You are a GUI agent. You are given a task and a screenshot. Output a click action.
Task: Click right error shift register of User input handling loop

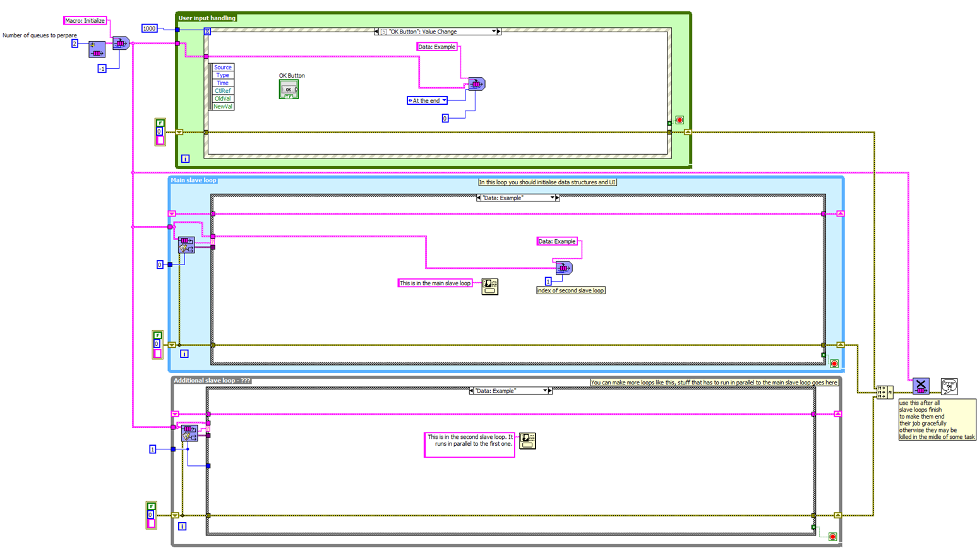coord(688,132)
